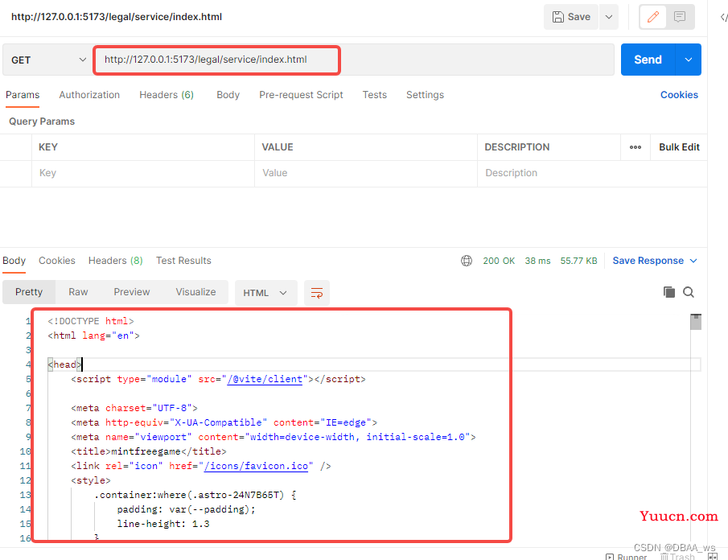Image resolution: width=728 pixels, height=560 pixels.
Task: Open the Cookies link
Action: [x=679, y=95]
